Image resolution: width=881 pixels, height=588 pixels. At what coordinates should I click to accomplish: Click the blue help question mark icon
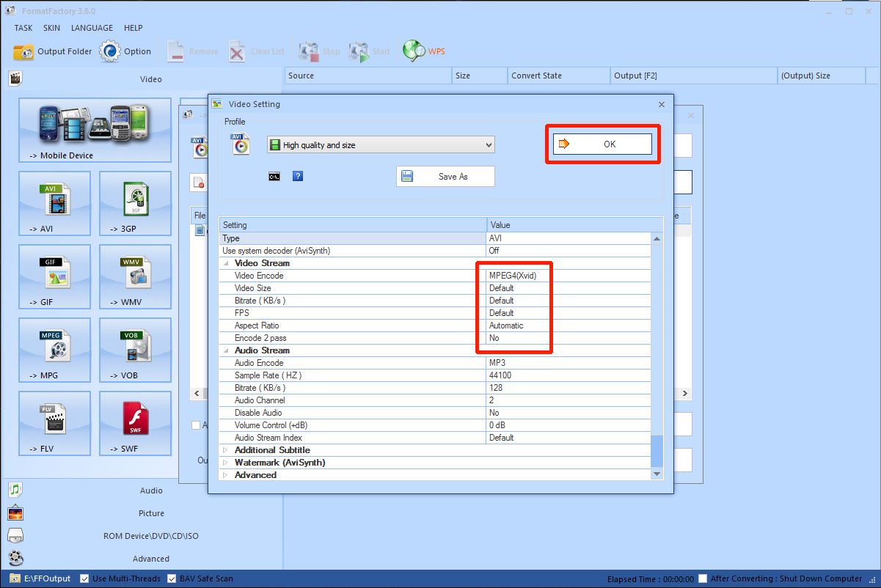298,176
